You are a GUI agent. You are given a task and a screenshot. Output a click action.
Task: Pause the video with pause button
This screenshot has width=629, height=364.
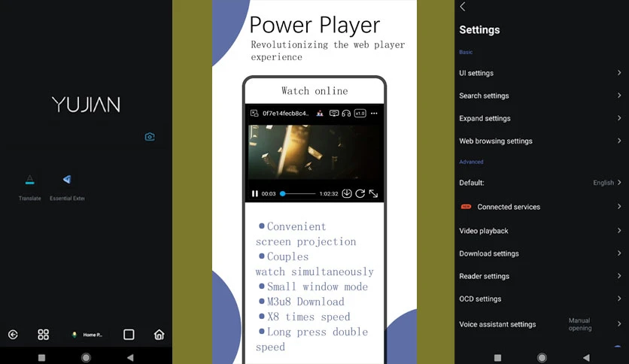pyautogui.click(x=255, y=193)
